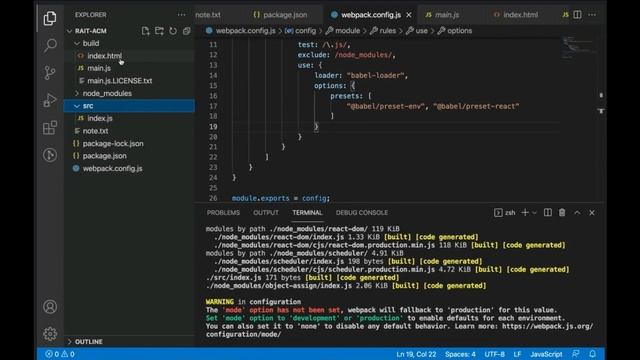This screenshot has height=360, width=640.
Task: Click UTF-8 encoding in status bar
Action: [494, 354]
